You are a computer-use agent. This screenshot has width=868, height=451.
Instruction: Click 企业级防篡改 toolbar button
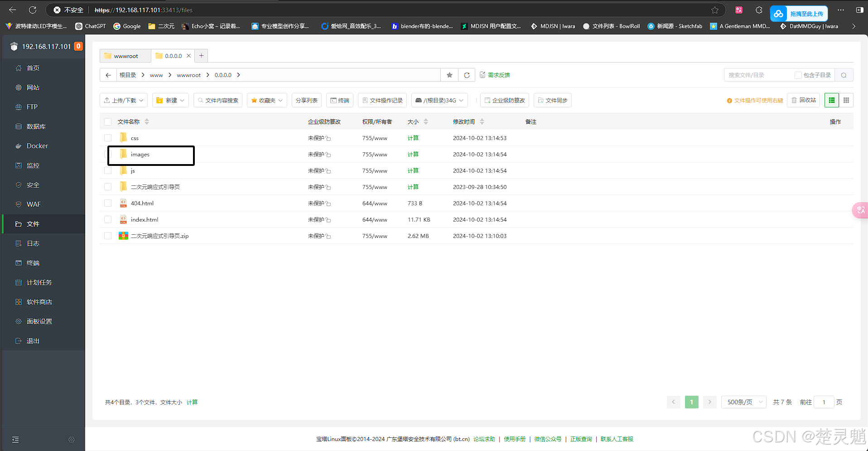(505, 100)
